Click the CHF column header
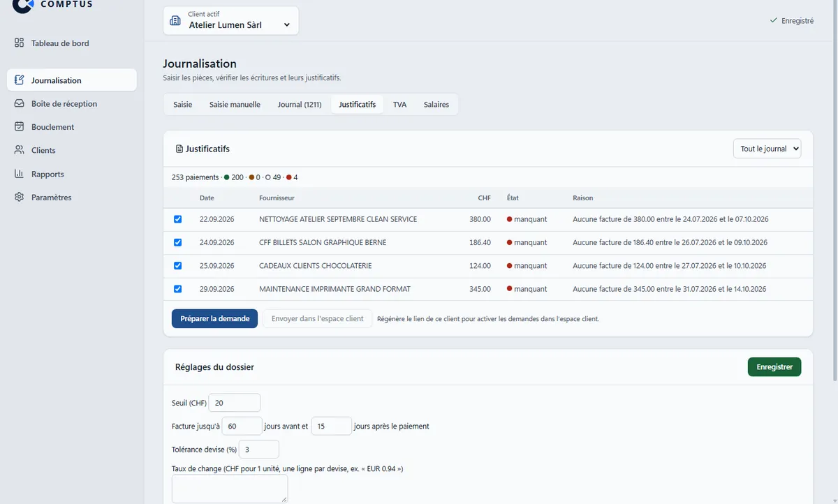This screenshot has height=504, width=838. coord(484,198)
